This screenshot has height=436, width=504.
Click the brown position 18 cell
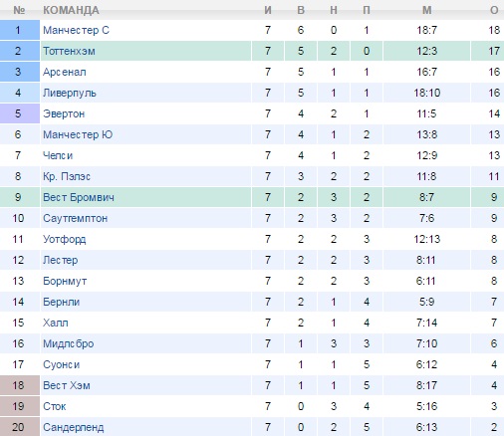tap(20, 385)
